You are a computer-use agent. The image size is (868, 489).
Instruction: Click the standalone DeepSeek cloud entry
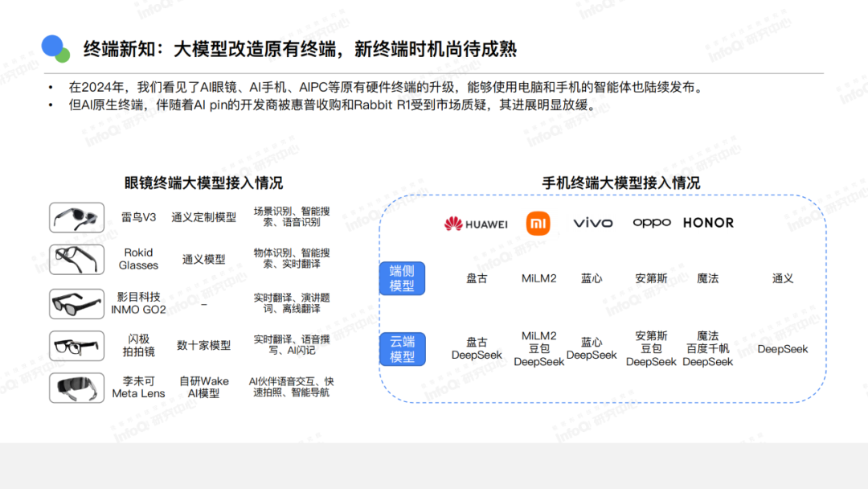pyautogui.click(x=783, y=349)
